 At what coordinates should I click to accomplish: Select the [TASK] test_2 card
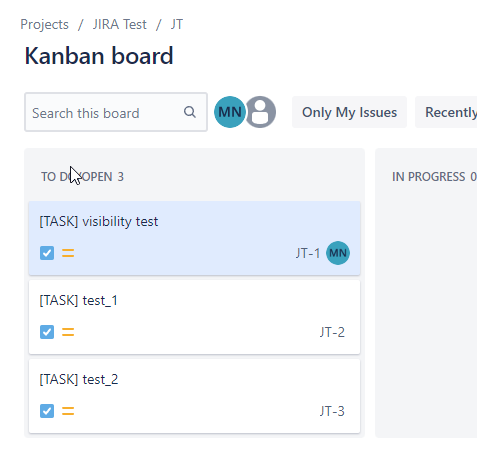click(x=194, y=396)
